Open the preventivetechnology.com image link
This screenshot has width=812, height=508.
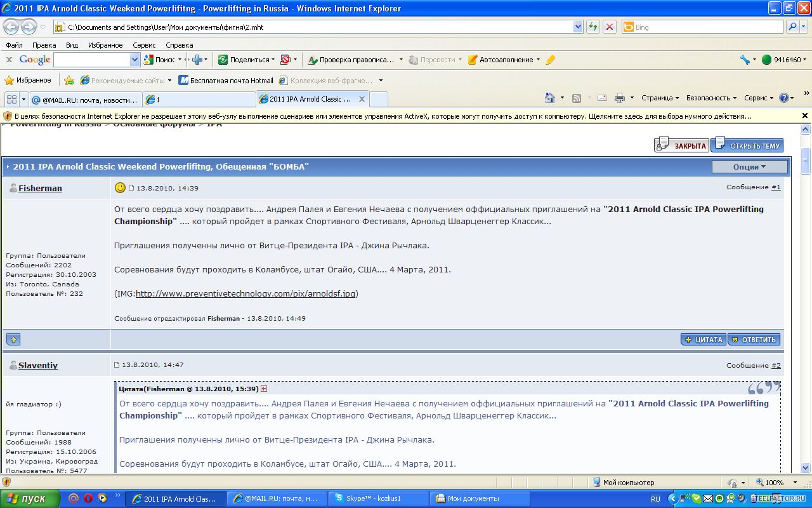[246, 293]
